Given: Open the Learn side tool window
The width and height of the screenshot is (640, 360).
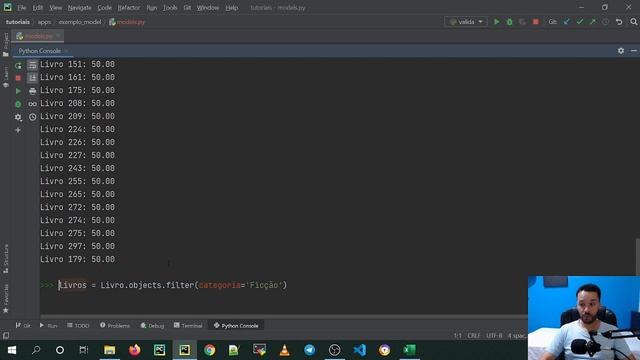Looking at the screenshot, I should point(6,76).
